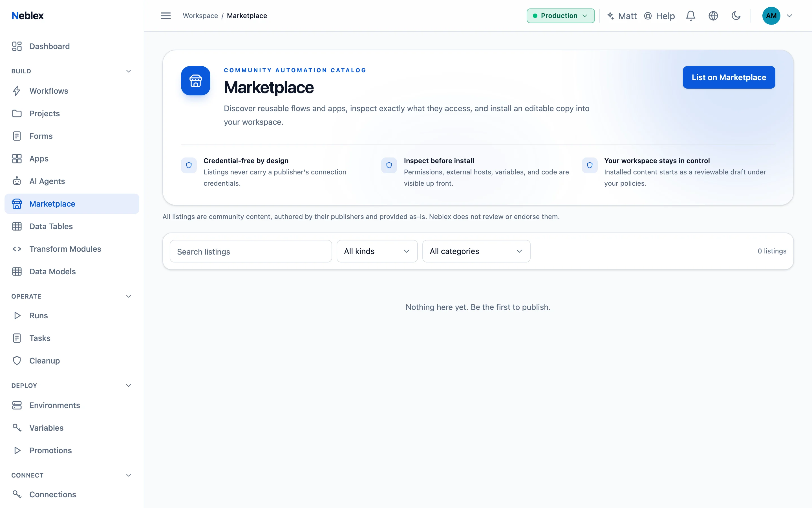The height and width of the screenshot is (508, 812).
Task: Click the Connections key icon
Action: tap(17, 494)
